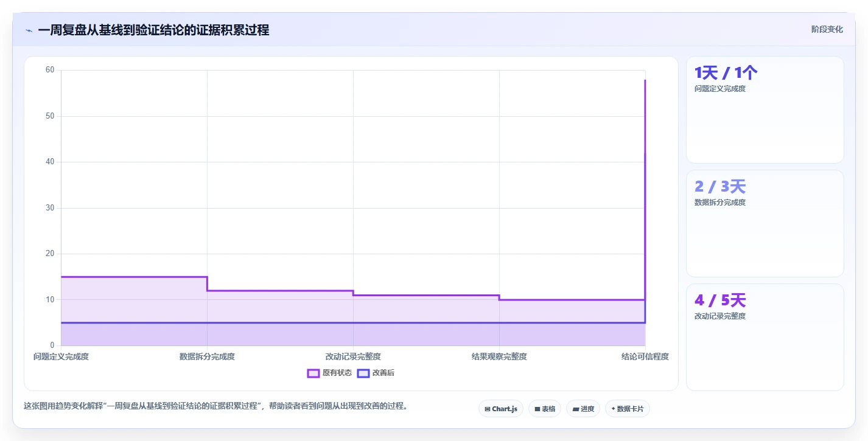868x441 pixels.
Task: Click the y-axis value 10
Action: (x=50, y=300)
